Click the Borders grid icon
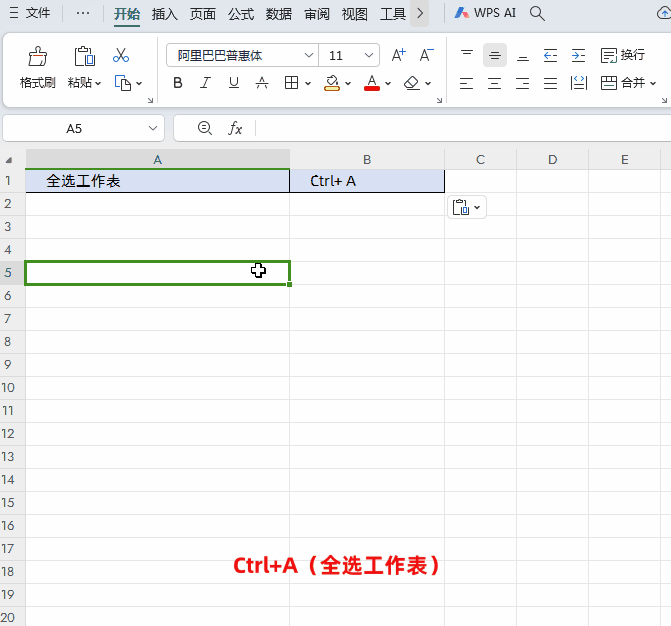Image resolution: width=671 pixels, height=626 pixels. pyautogui.click(x=291, y=83)
